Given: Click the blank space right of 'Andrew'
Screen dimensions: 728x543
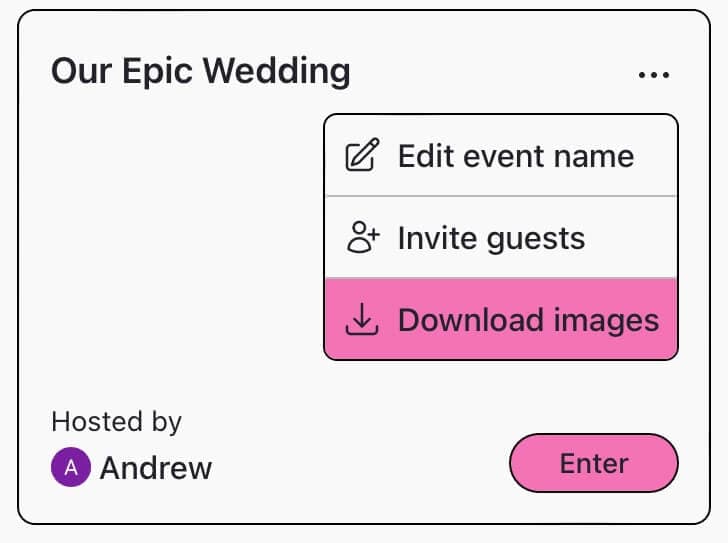Looking at the screenshot, I should (350, 468).
